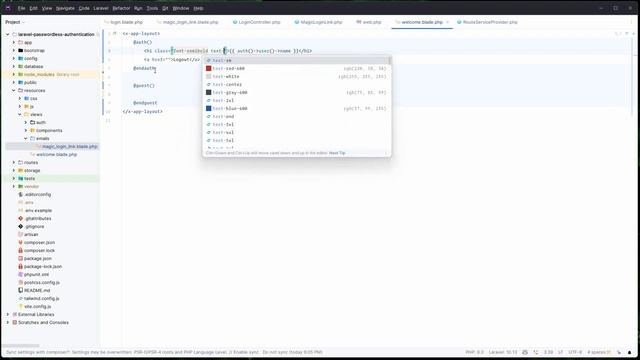
Task: Click the Git branch icon in status bar
Action: coord(536,352)
